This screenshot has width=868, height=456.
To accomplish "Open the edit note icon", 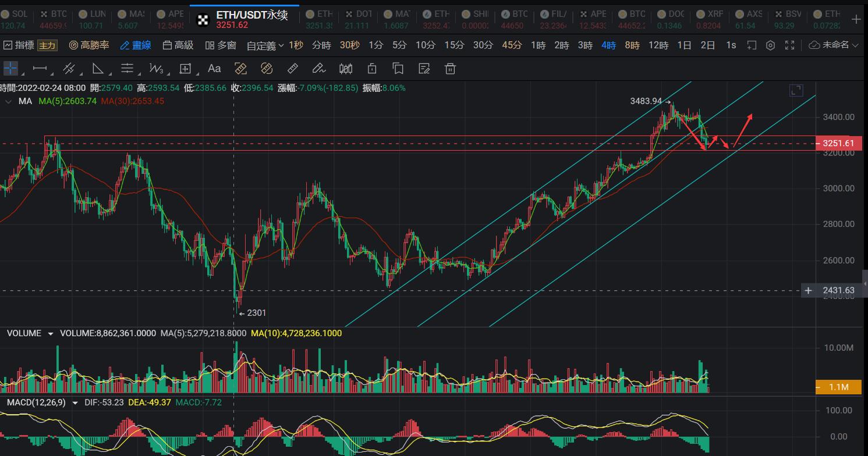I will [424, 69].
